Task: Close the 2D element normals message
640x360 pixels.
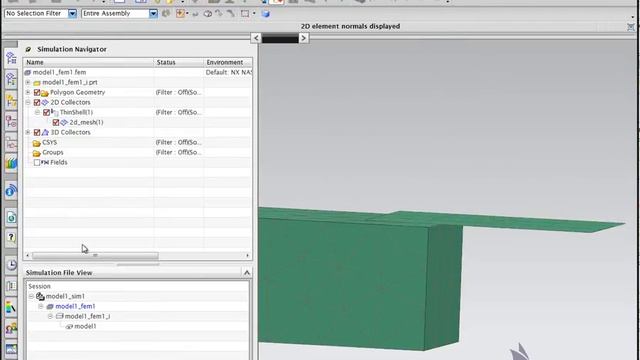Action: [631, 27]
